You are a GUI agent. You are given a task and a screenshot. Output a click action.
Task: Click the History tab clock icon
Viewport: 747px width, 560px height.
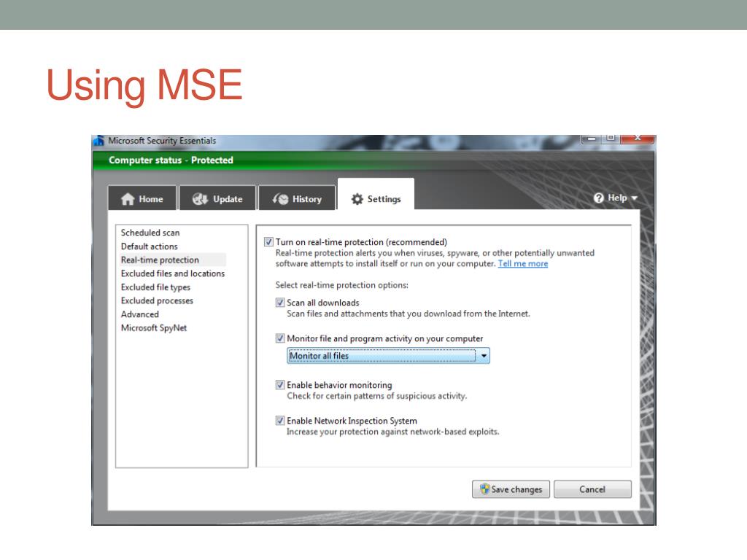[281, 199]
